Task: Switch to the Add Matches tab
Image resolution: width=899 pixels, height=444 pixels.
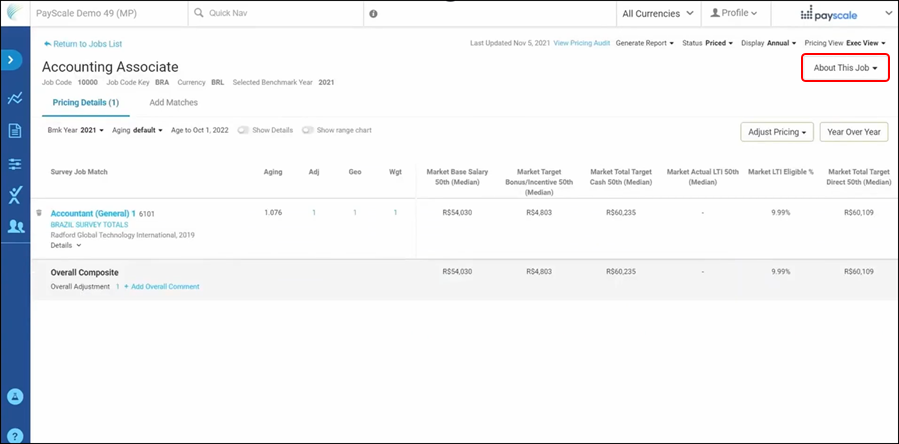Action: coord(173,103)
